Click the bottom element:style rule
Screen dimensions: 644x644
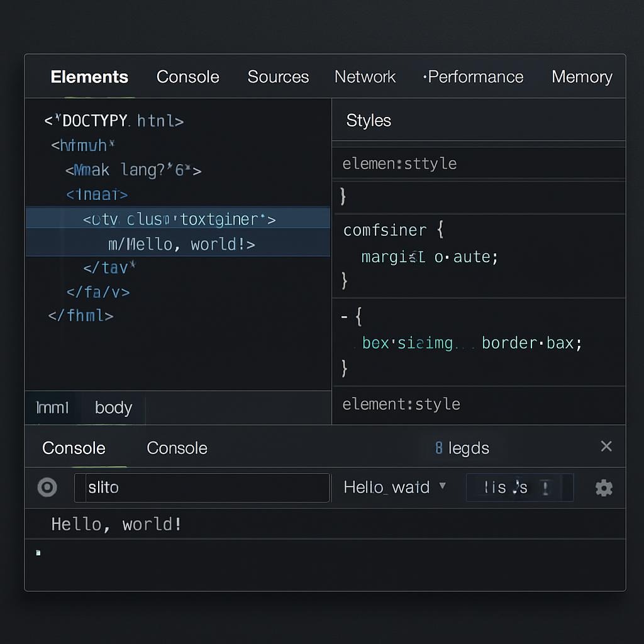pyautogui.click(x=401, y=404)
